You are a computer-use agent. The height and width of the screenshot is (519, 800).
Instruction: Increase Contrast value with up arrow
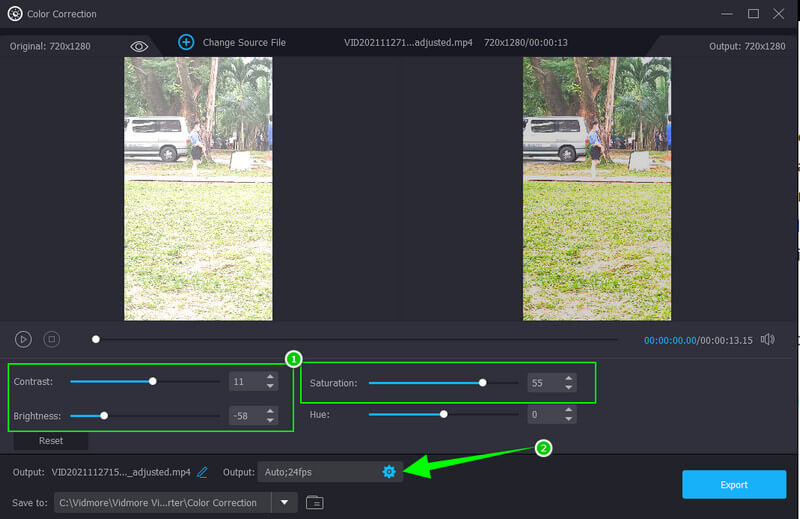(269, 377)
